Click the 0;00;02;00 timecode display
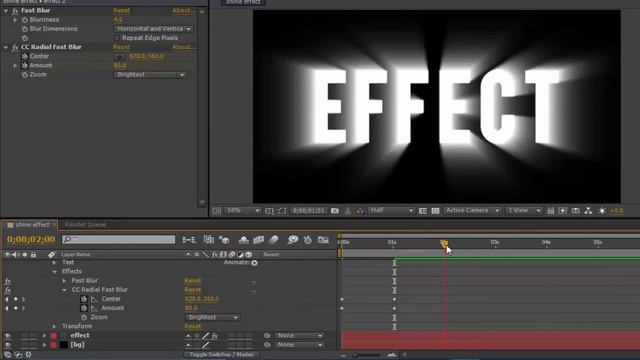This screenshot has height=360, width=640. (31, 239)
